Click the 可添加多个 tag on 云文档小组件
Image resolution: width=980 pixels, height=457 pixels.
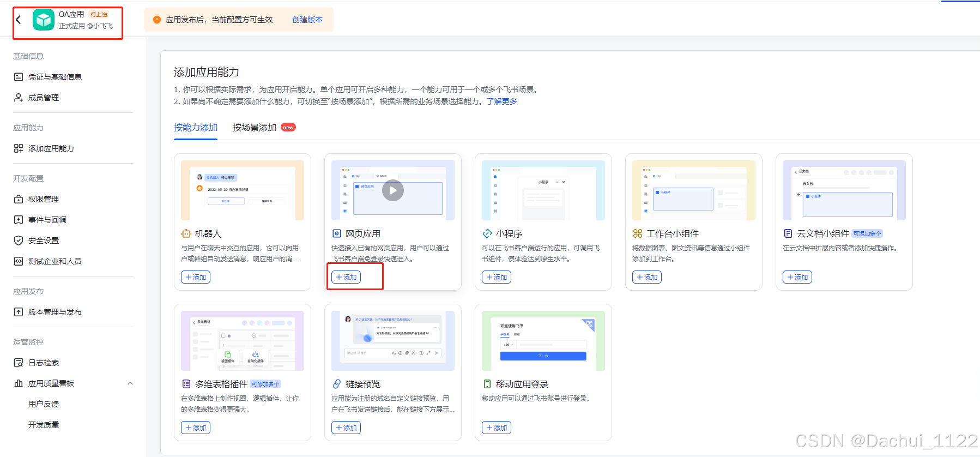tap(867, 233)
